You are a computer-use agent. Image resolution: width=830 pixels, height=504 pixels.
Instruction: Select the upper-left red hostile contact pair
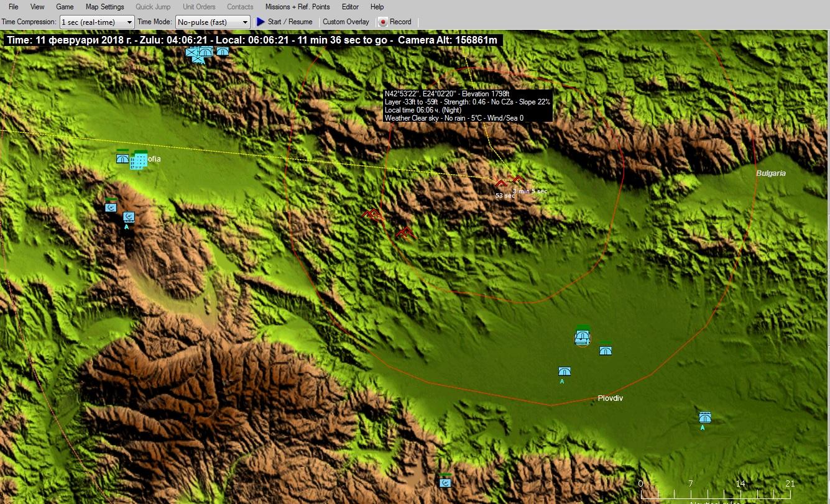click(373, 214)
